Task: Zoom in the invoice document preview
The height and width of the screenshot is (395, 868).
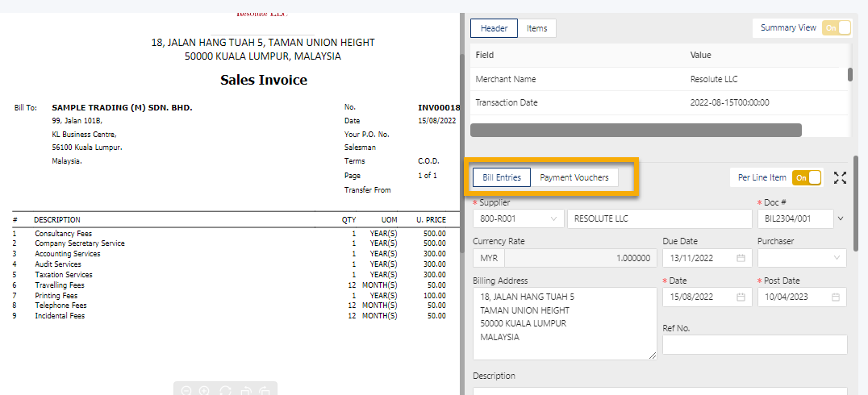Action: click(x=204, y=391)
